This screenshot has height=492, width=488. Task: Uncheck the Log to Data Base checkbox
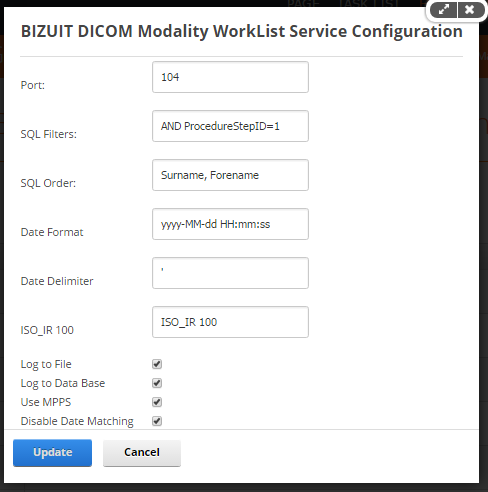[157, 383]
